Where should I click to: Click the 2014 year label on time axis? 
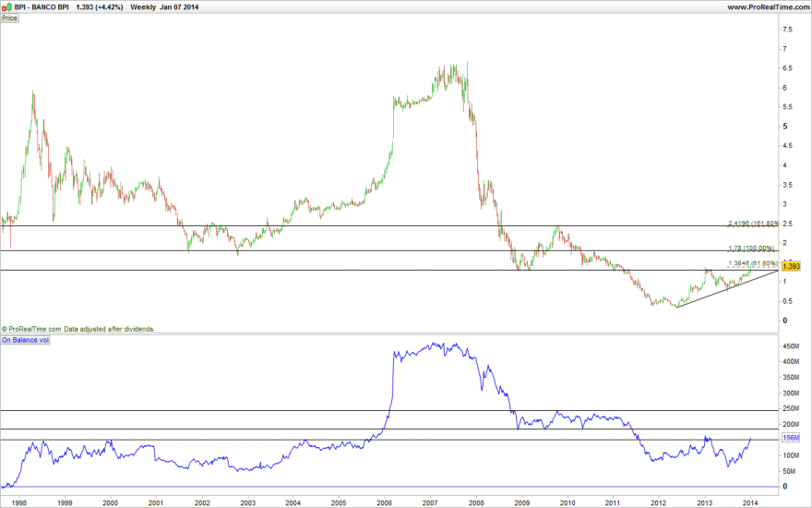click(x=750, y=502)
